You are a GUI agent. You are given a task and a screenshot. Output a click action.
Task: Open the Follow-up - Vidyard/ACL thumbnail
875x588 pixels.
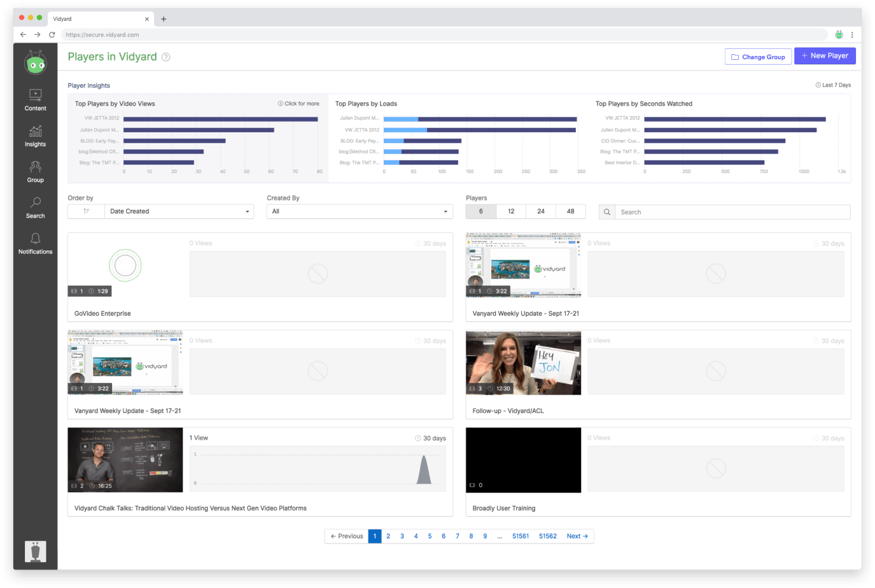[x=523, y=363]
